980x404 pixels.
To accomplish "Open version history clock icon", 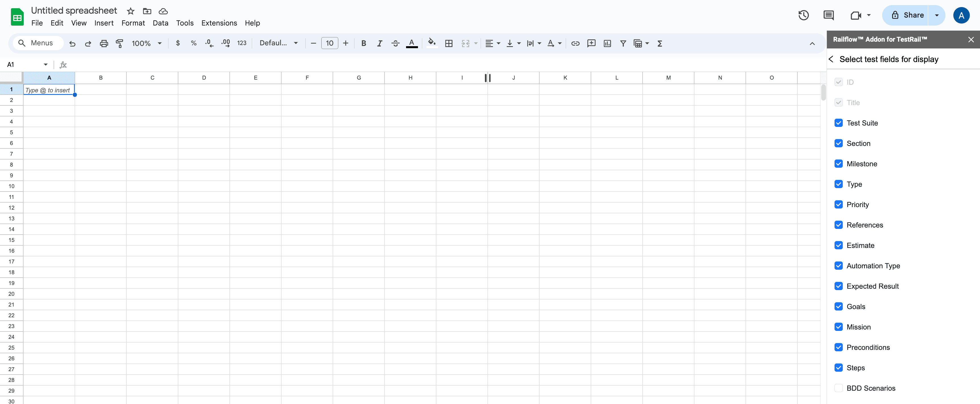I will click(x=803, y=15).
